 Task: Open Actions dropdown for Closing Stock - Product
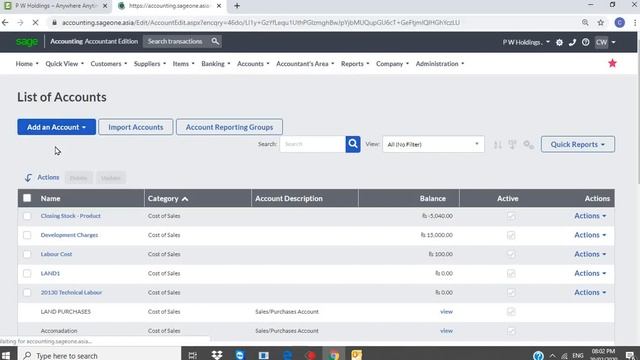coord(590,216)
